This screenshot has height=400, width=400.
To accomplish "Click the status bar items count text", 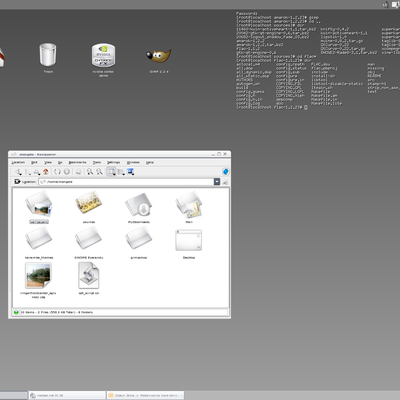I will click(x=57, y=312).
